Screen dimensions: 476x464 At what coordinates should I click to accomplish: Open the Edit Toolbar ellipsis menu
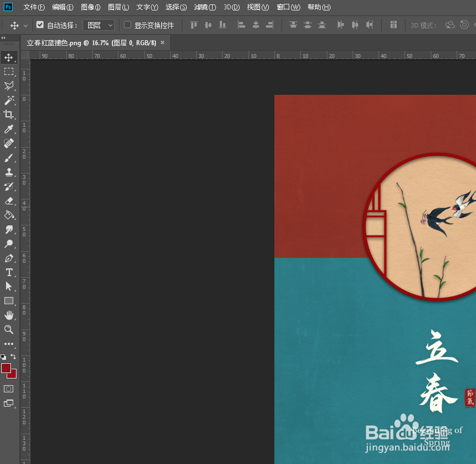(9, 344)
